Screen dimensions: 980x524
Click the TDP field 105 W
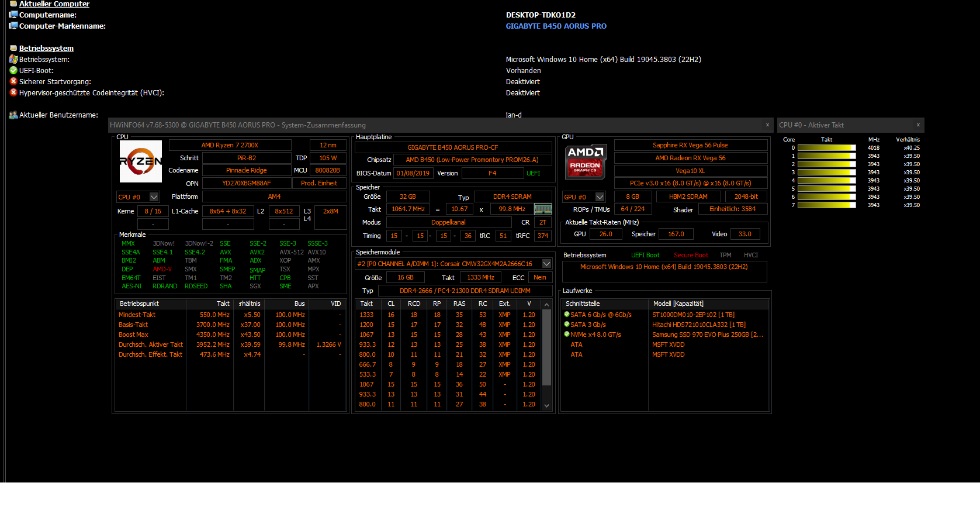coord(328,158)
